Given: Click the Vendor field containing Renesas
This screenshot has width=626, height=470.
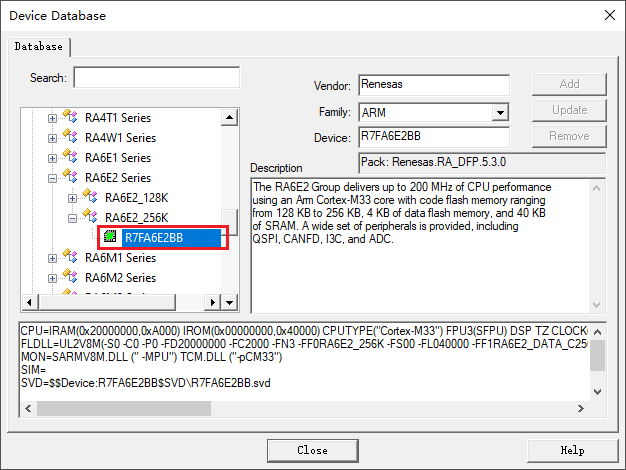Looking at the screenshot, I should point(434,85).
